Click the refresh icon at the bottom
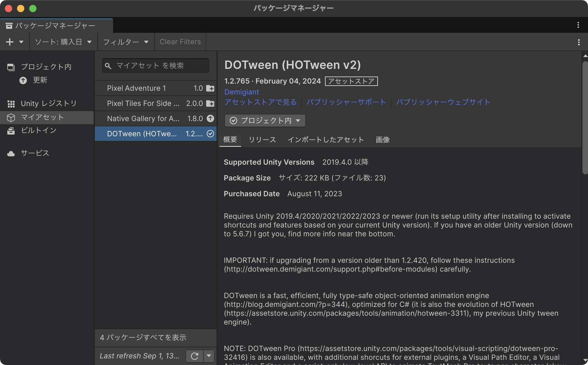588x365 pixels. (x=194, y=356)
